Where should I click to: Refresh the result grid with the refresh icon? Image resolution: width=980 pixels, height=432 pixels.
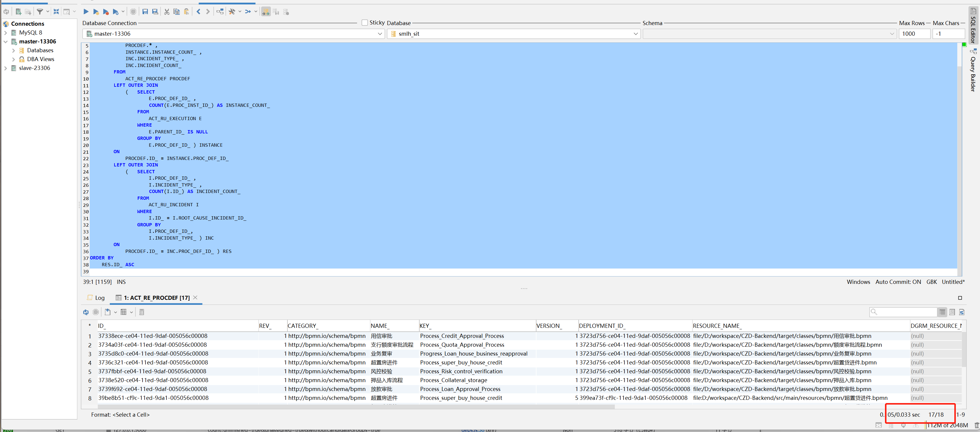(86, 312)
